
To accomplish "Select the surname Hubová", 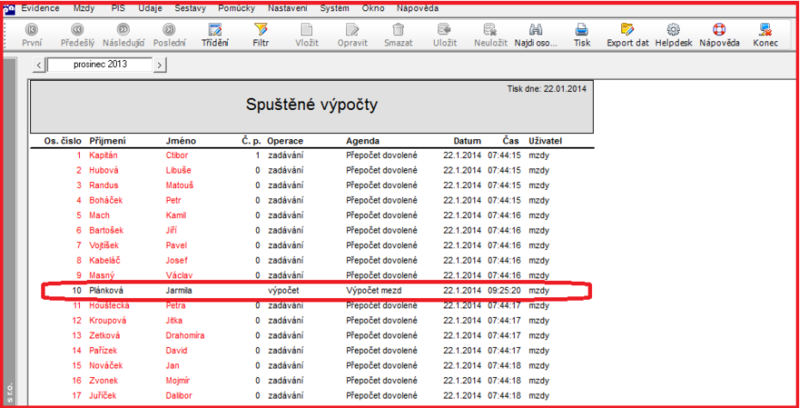I will pyautogui.click(x=103, y=170).
